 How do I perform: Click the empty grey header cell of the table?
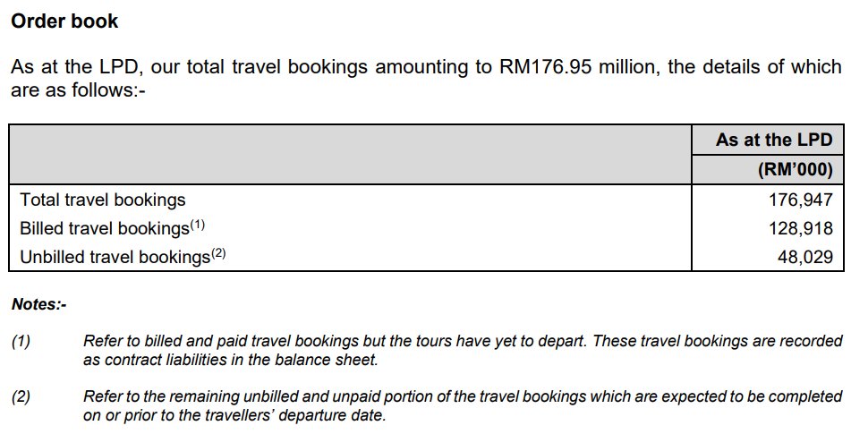[x=351, y=154]
